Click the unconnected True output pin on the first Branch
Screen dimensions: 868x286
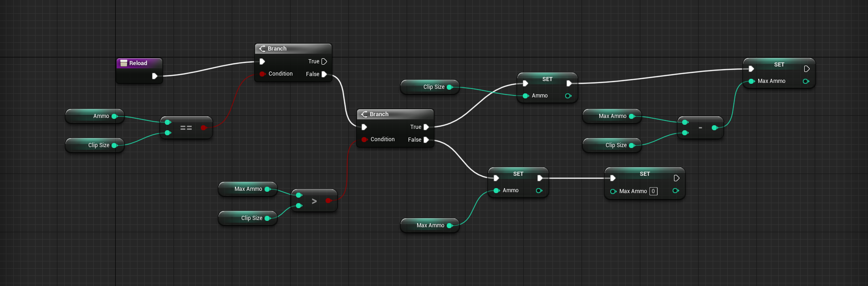click(324, 61)
